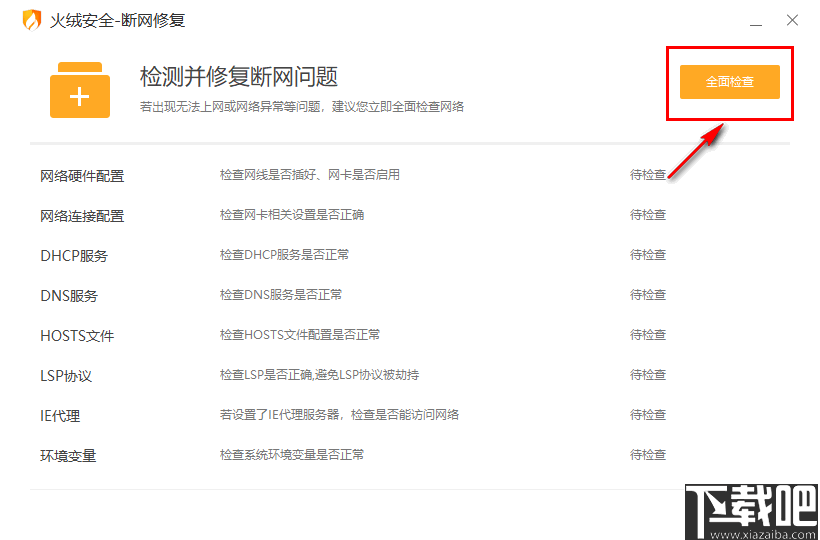Close the 断网修复 window
820x540 pixels.
click(x=792, y=20)
